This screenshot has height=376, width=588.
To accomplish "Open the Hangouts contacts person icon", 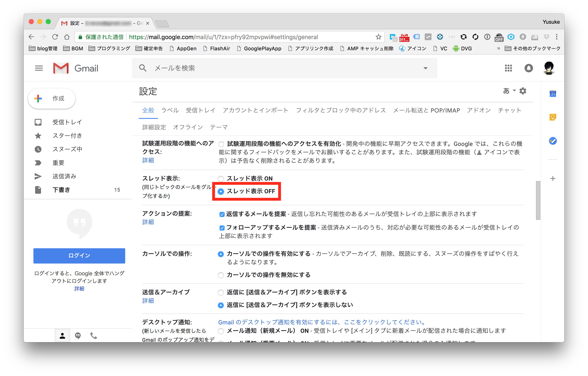I will point(62,336).
